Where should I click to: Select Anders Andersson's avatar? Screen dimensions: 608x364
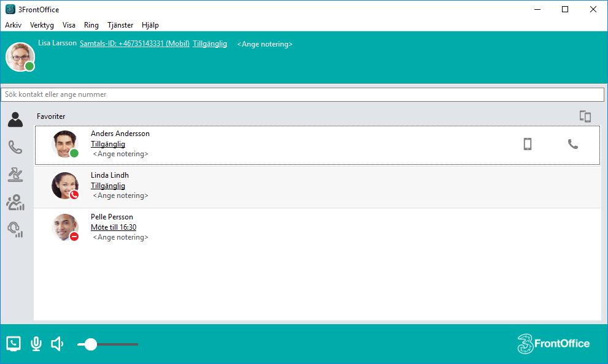pos(65,144)
